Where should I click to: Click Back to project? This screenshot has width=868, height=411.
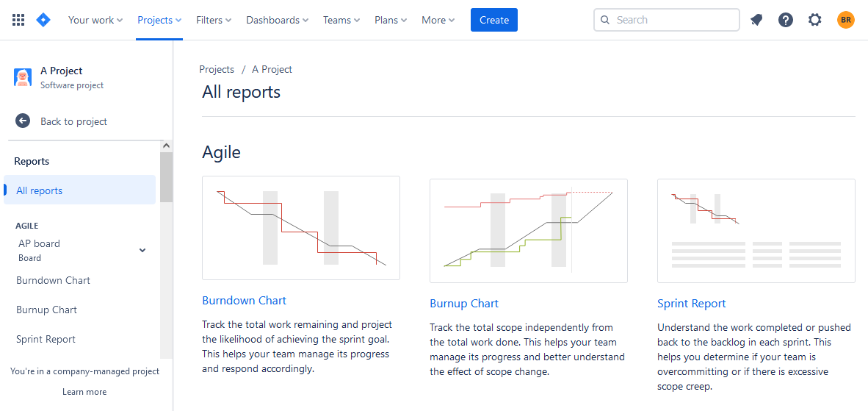[x=73, y=121]
